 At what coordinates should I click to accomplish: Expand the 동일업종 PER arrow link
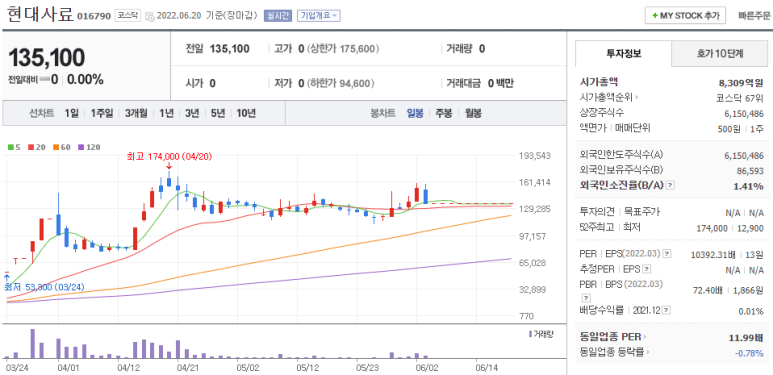[645, 337]
